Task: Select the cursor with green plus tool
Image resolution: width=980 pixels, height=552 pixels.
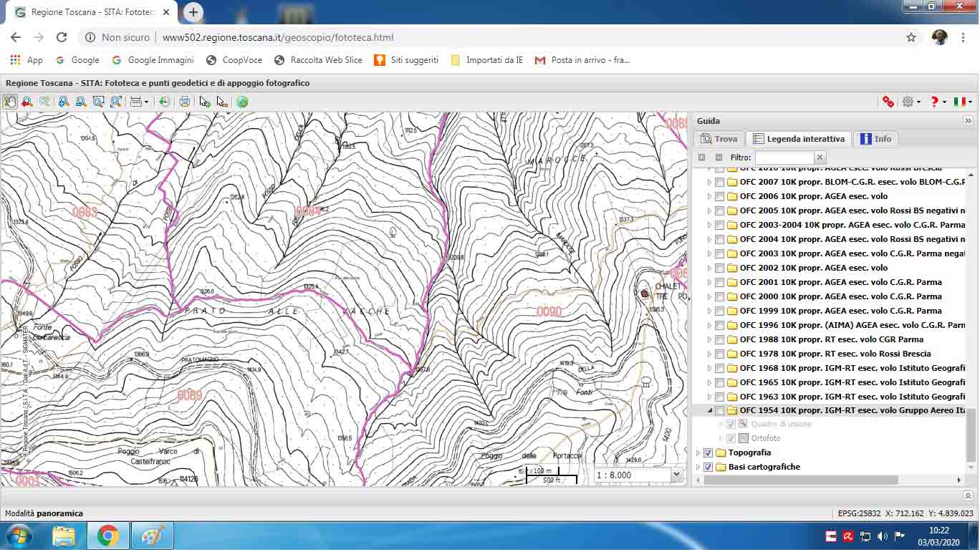Action: click(x=205, y=102)
